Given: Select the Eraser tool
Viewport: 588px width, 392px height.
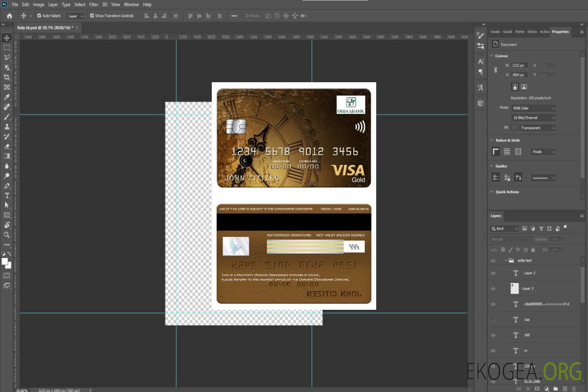Looking at the screenshot, I should 7,146.
